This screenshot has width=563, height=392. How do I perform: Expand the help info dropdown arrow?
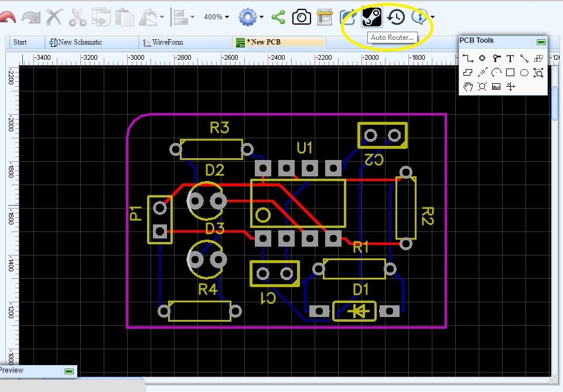(x=432, y=17)
